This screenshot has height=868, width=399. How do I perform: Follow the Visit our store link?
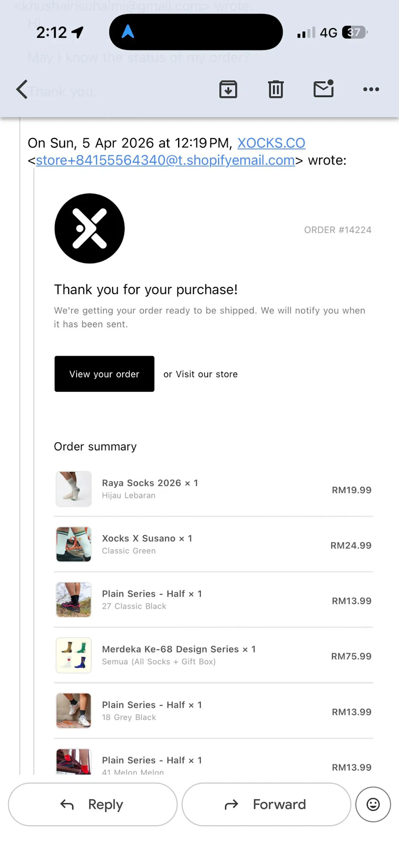(x=207, y=374)
